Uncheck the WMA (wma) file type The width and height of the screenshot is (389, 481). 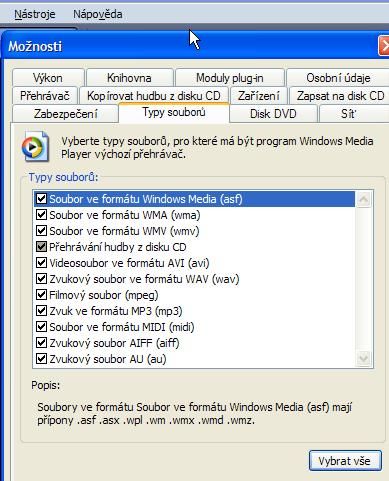[41, 215]
